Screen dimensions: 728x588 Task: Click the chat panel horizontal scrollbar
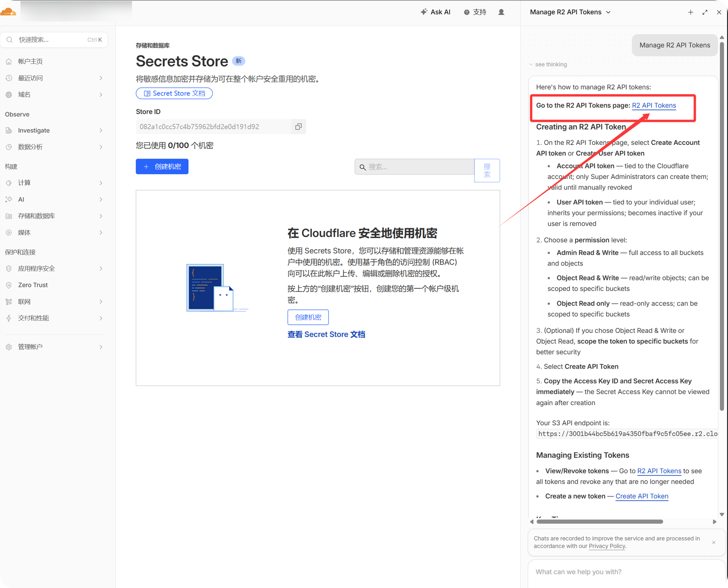(600, 522)
